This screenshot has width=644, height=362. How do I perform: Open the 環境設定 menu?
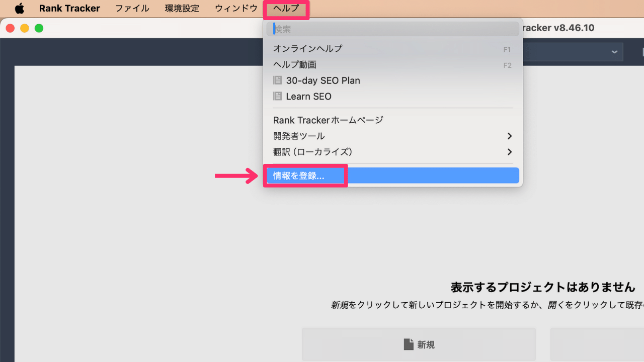(182, 9)
